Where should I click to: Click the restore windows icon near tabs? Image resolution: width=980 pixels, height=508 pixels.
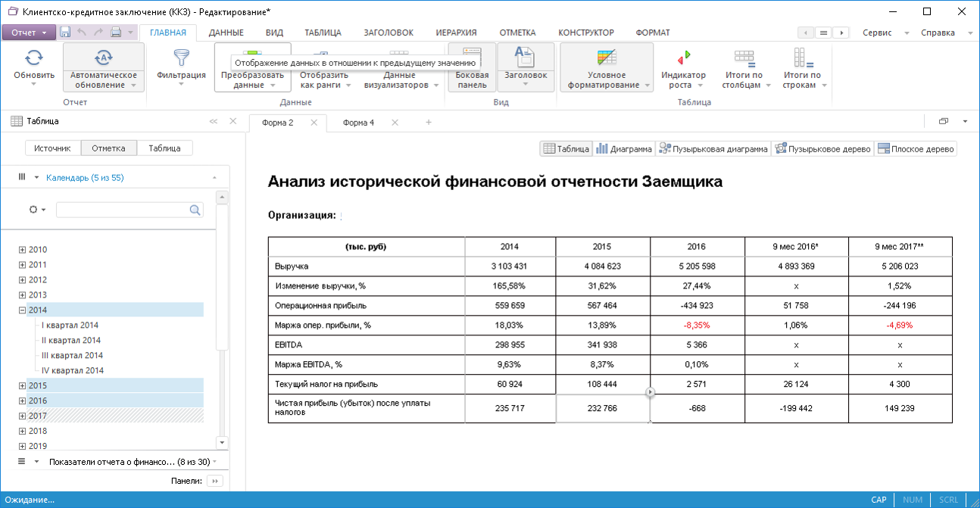944,121
